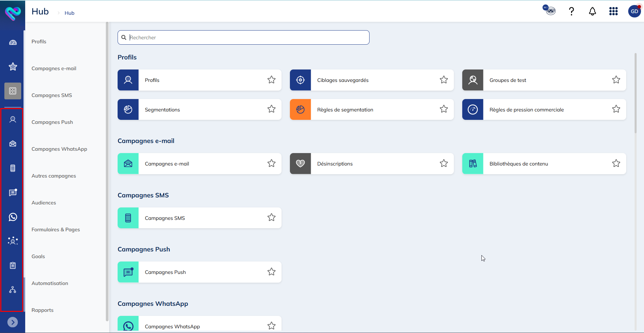Click the WhatsApp icon in left sidebar
The height and width of the screenshot is (333, 644).
tap(13, 217)
